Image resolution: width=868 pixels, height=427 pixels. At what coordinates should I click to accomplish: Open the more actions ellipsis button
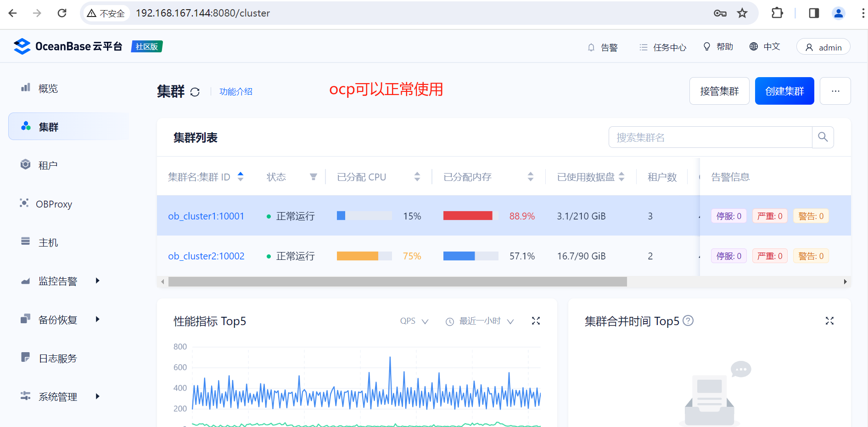tap(835, 91)
